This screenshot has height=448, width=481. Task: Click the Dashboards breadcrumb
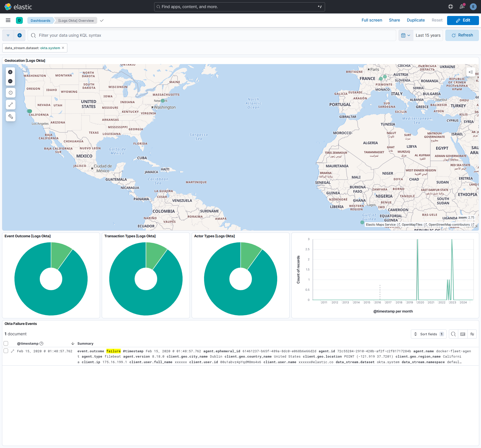[x=41, y=21]
